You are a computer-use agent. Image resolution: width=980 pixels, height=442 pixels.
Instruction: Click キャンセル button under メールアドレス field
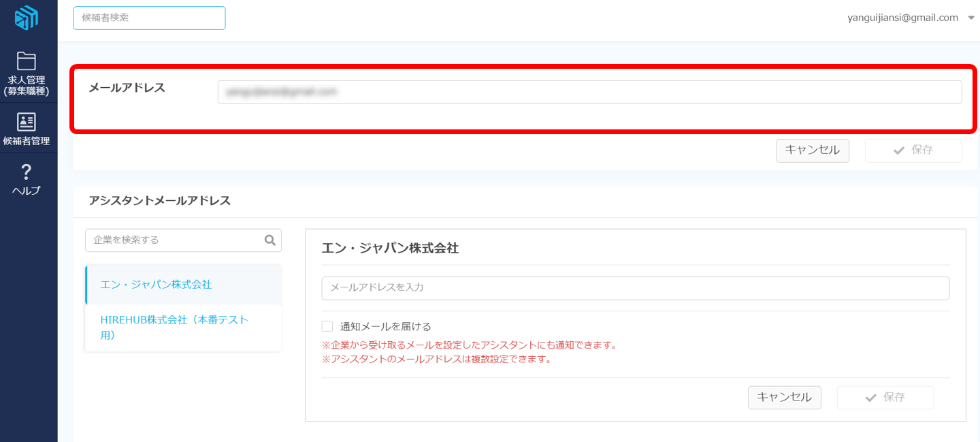coord(812,151)
